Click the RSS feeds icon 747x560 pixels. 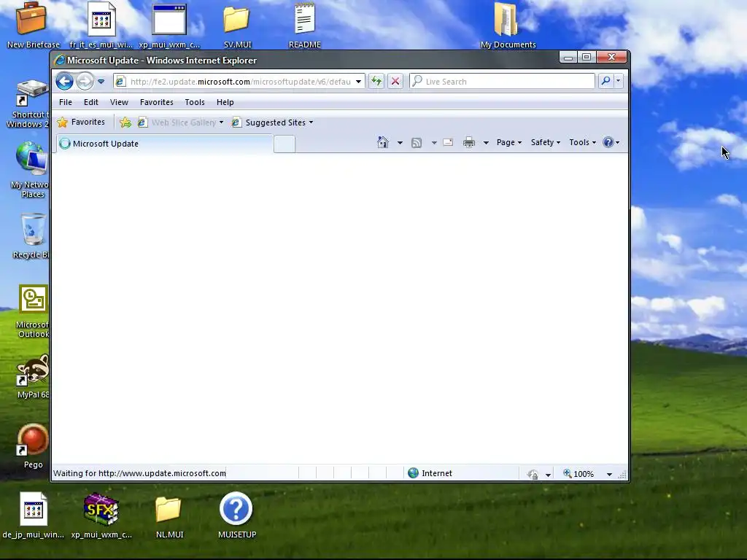(417, 142)
